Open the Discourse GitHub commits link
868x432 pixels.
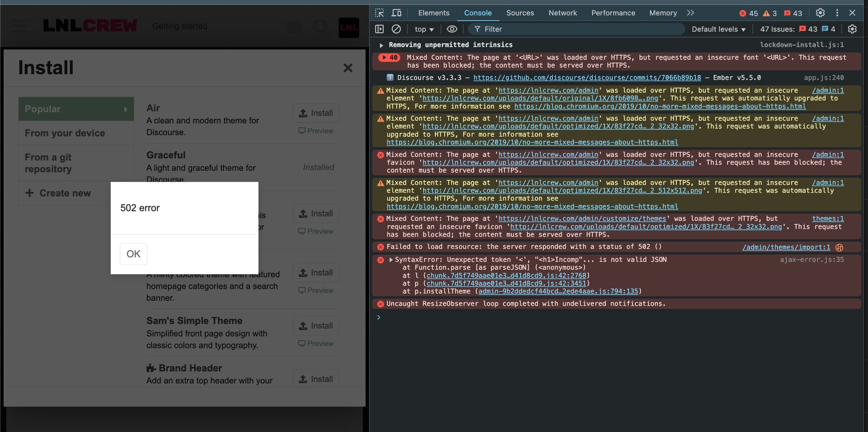tap(587, 78)
